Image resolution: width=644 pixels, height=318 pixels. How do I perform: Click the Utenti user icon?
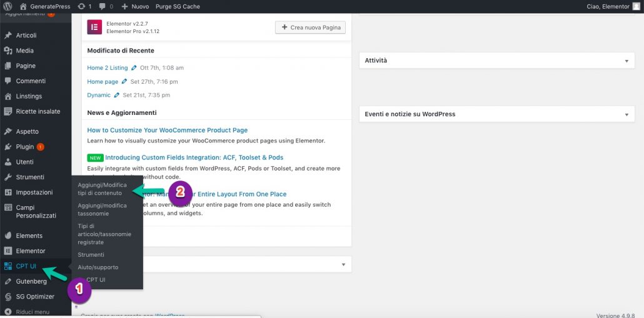pyautogui.click(x=8, y=162)
